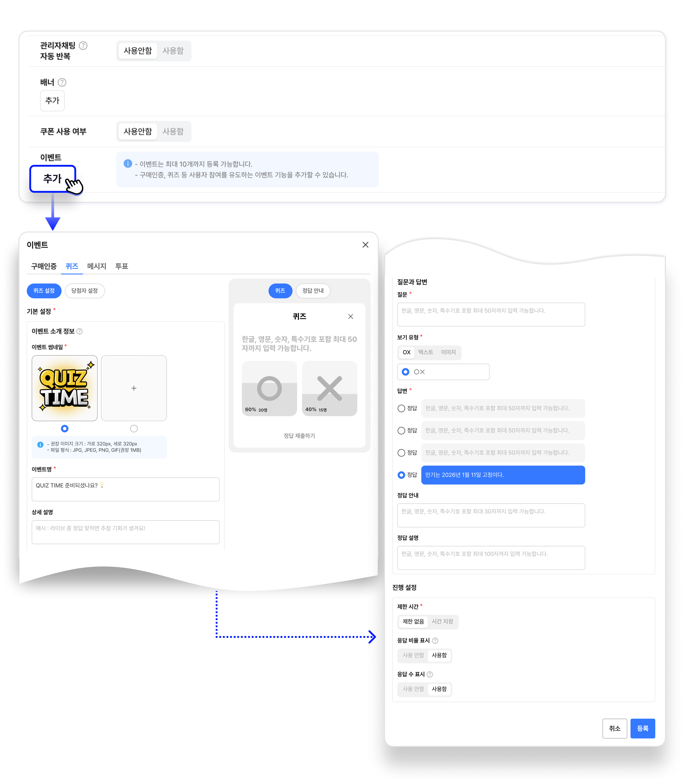The image size is (685, 784).
Task: Switch to the 투표 tab
Action: [122, 266]
